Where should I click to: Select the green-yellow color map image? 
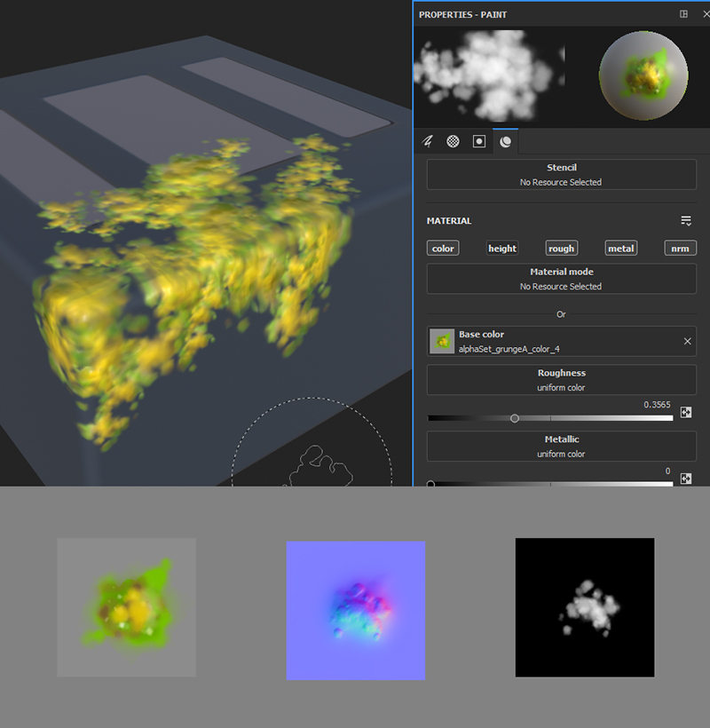pyautogui.click(x=126, y=607)
